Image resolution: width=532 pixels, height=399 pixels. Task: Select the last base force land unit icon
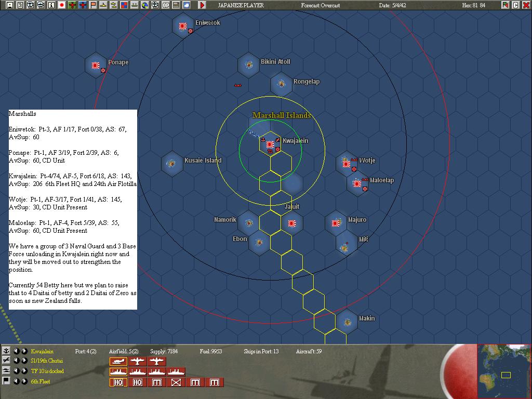pyautogui.click(x=215, y=382)
